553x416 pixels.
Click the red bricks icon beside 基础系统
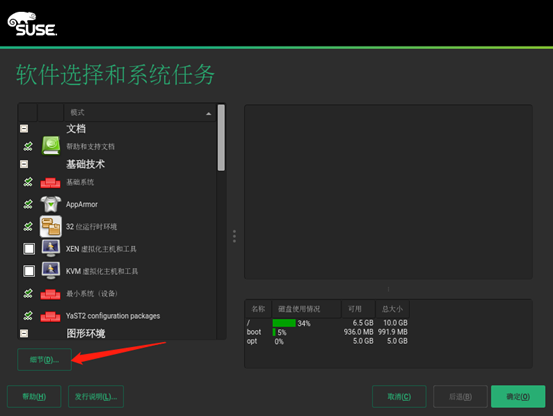50,183
